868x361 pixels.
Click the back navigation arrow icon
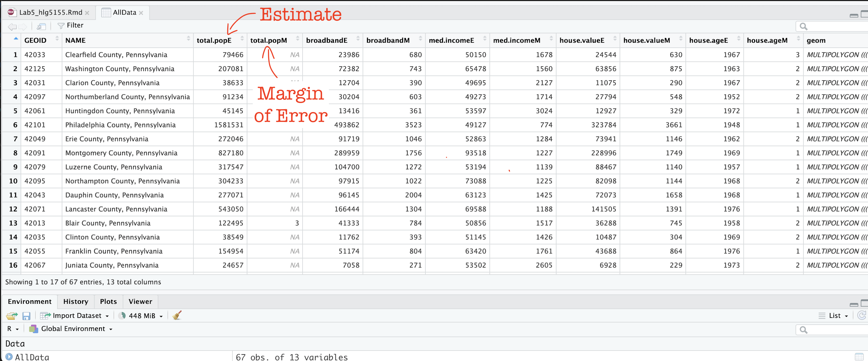[12, 26]
